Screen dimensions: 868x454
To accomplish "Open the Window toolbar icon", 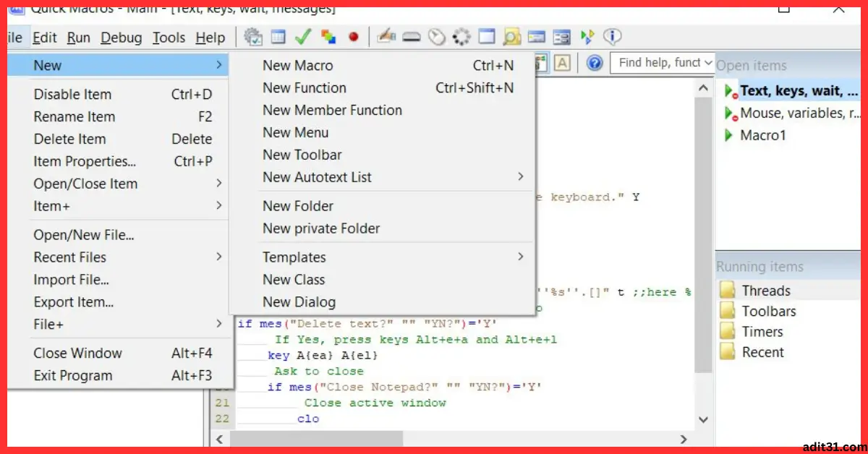I will coord(487,37).
